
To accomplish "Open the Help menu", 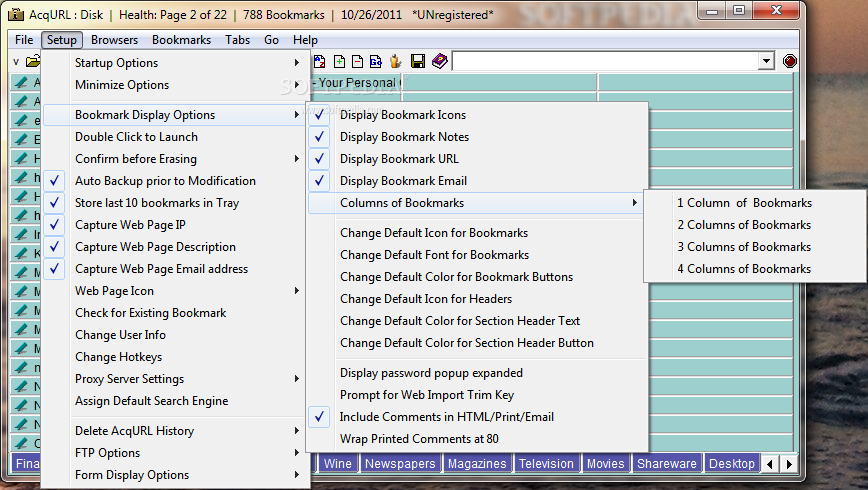I will tap(305, 40).
